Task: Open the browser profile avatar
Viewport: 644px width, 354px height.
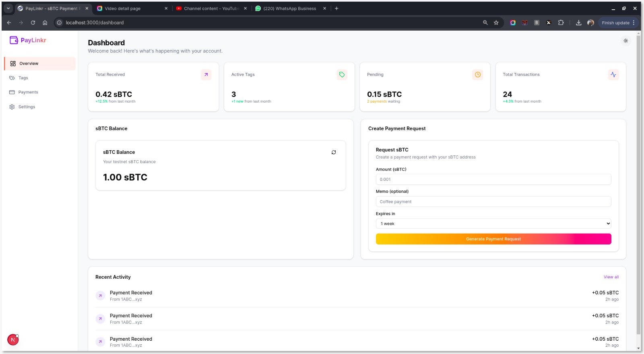Action: (590, 23)
